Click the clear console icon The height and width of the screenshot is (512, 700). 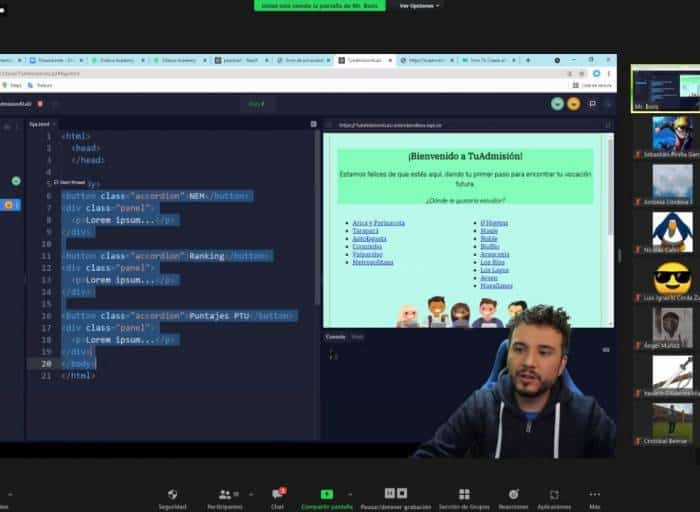606,350
